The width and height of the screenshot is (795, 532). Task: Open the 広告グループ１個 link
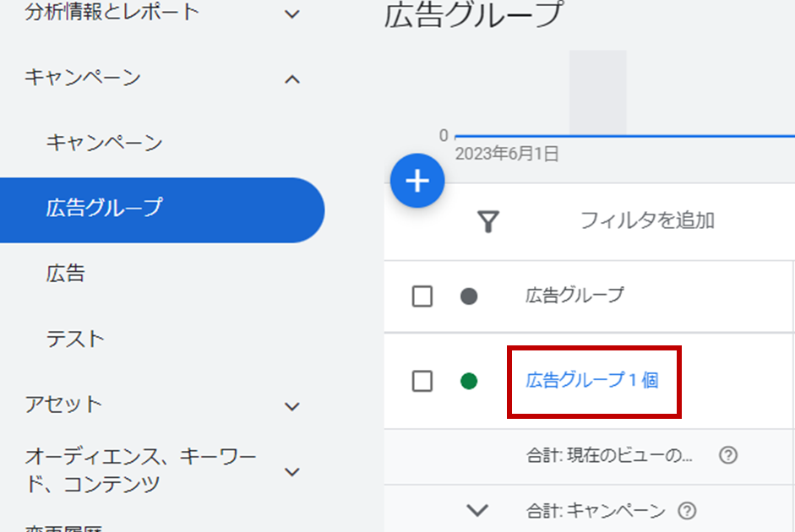[x=591, y=380]
